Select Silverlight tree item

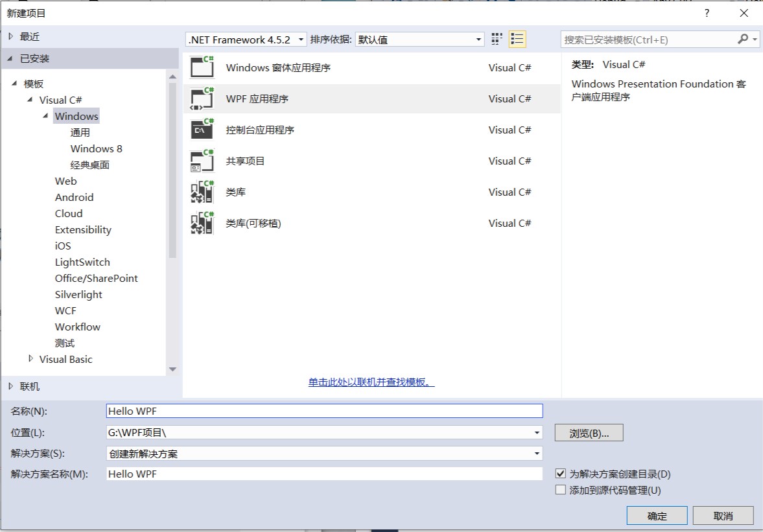(78, 294)
